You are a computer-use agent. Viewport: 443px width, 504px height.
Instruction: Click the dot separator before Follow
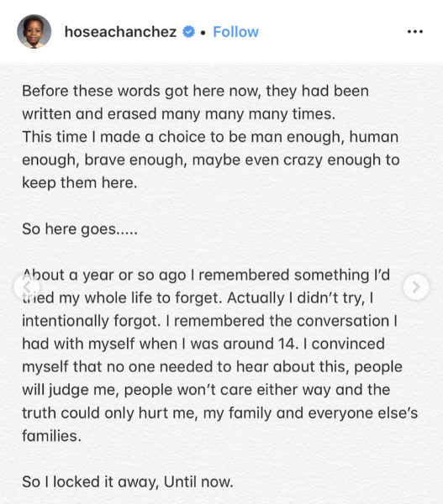pos(203,32)
